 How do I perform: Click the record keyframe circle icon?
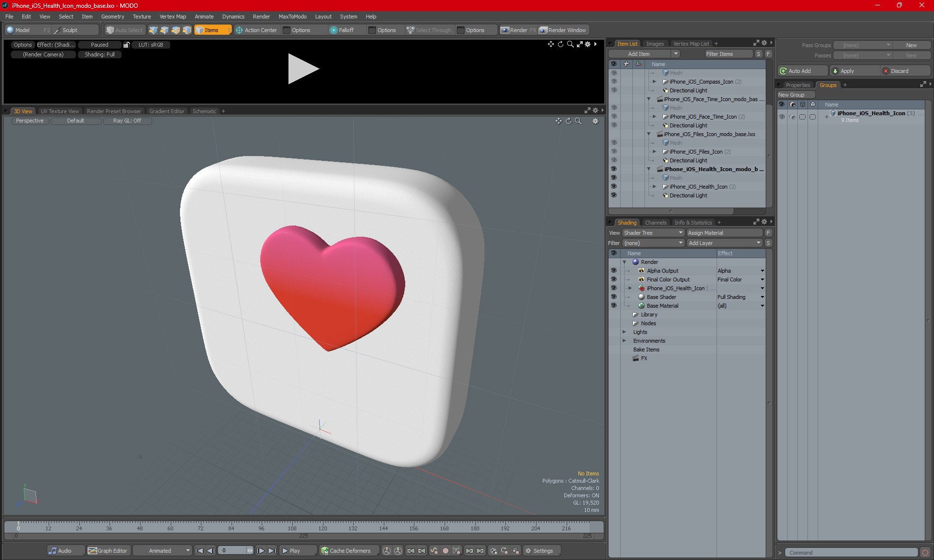click(x=445, y=551)
